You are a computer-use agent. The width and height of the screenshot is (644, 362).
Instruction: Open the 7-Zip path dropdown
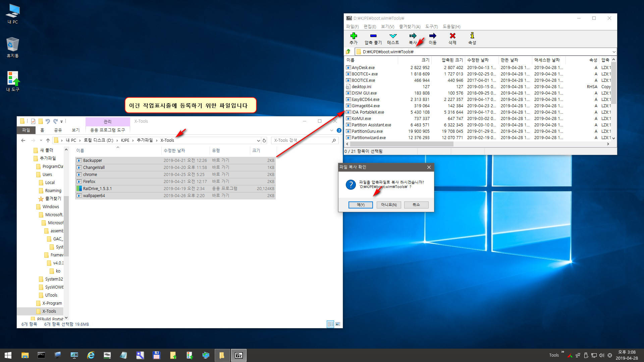(614, 52)
